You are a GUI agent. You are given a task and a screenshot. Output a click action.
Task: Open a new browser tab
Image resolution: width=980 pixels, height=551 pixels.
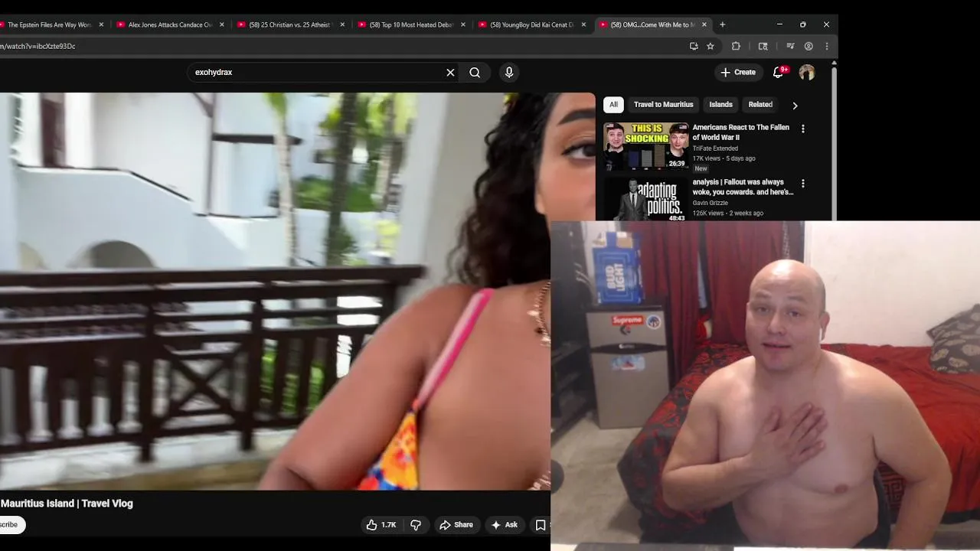click(722, 24)
